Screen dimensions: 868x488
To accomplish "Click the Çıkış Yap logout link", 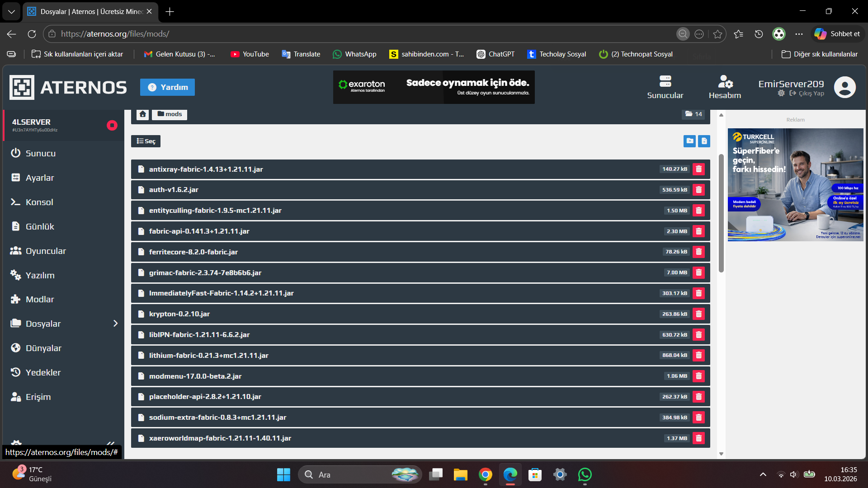I will pyautogui.click(x=807, y=93).
